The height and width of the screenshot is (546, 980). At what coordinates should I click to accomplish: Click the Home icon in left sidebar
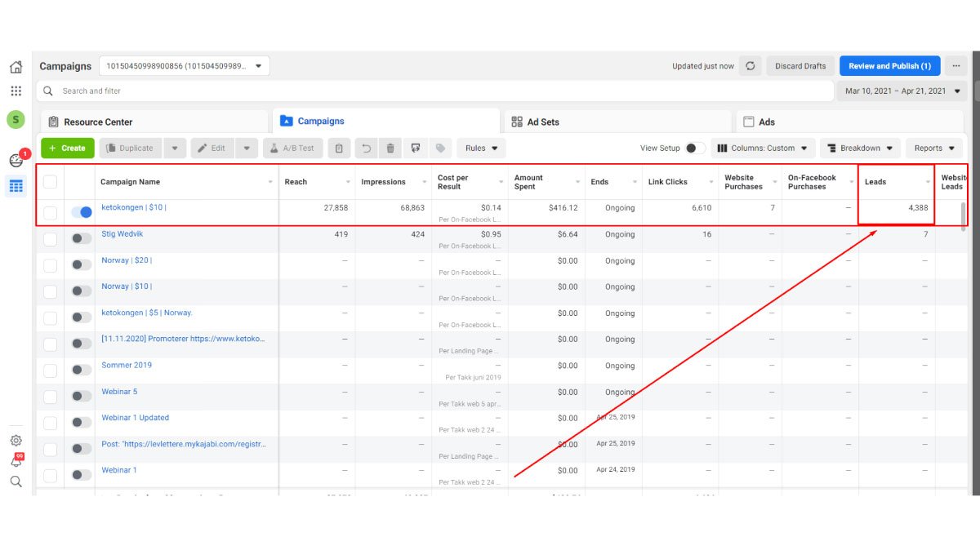(x=16, y=67)
